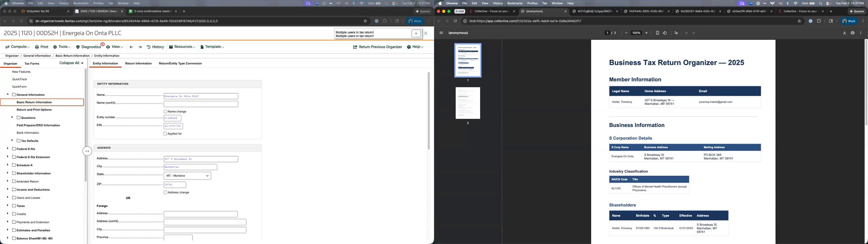Toggle the Schedule K folder checkbox
Image resolution: width=868 pixels, height=244 pixels.
[14, 165]
